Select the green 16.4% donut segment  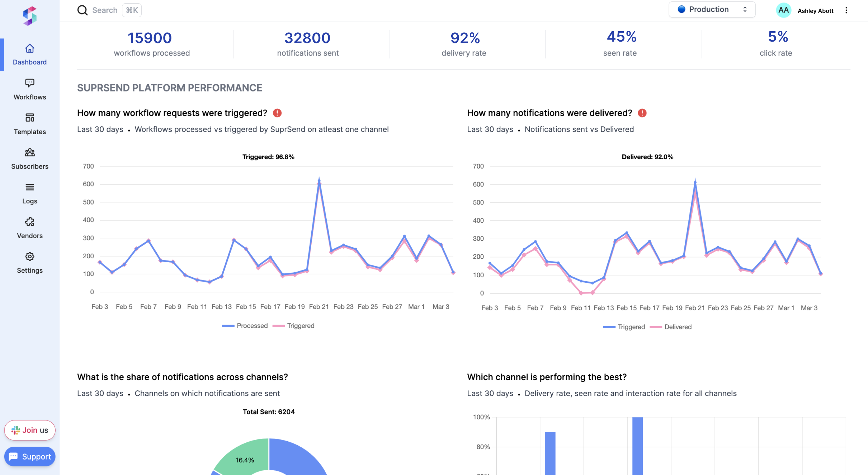pyautogui.click(x=245, y=460)
